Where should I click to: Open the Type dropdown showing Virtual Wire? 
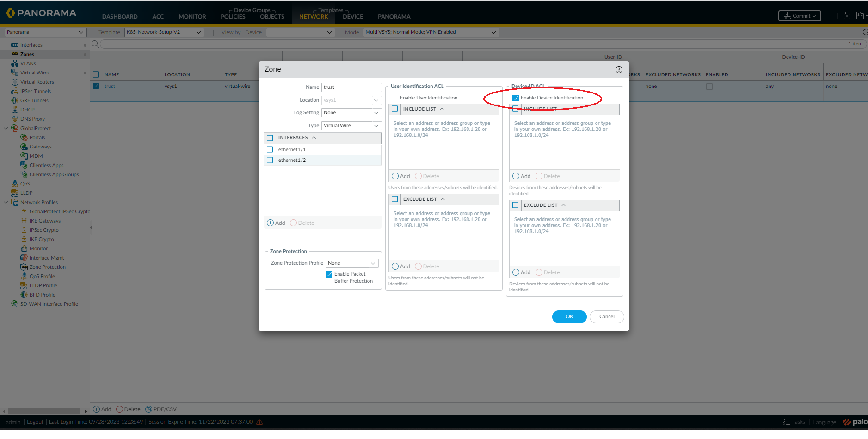[351, 126]
